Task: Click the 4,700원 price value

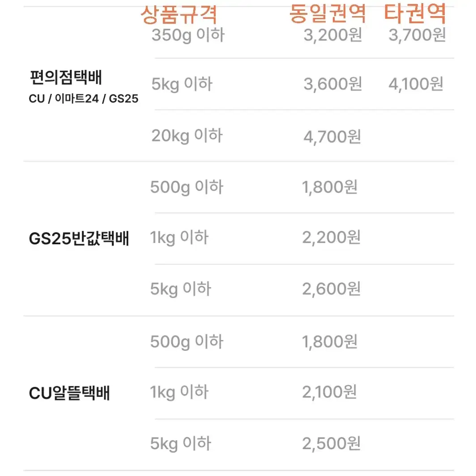Action: [x=333, y=136]
